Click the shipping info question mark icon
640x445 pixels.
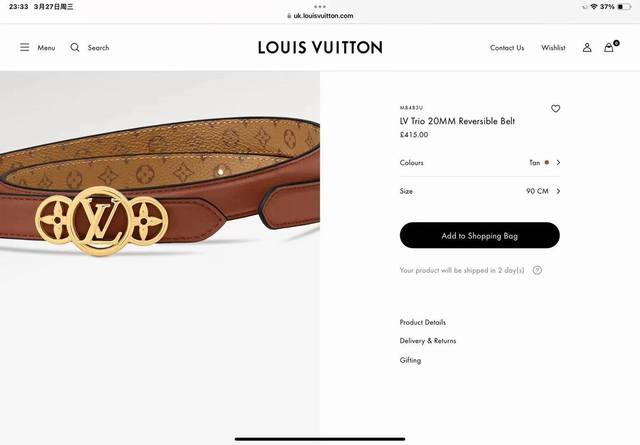pos(537,270)
